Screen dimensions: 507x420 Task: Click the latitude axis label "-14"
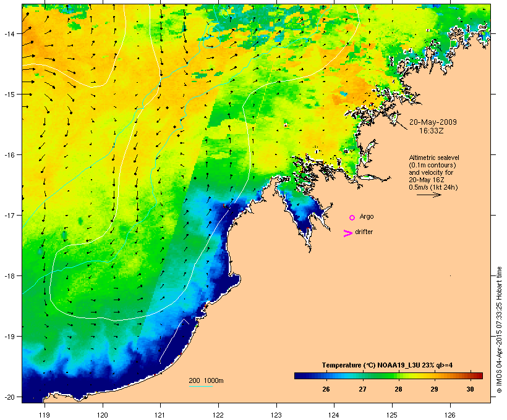pos(9,33)
